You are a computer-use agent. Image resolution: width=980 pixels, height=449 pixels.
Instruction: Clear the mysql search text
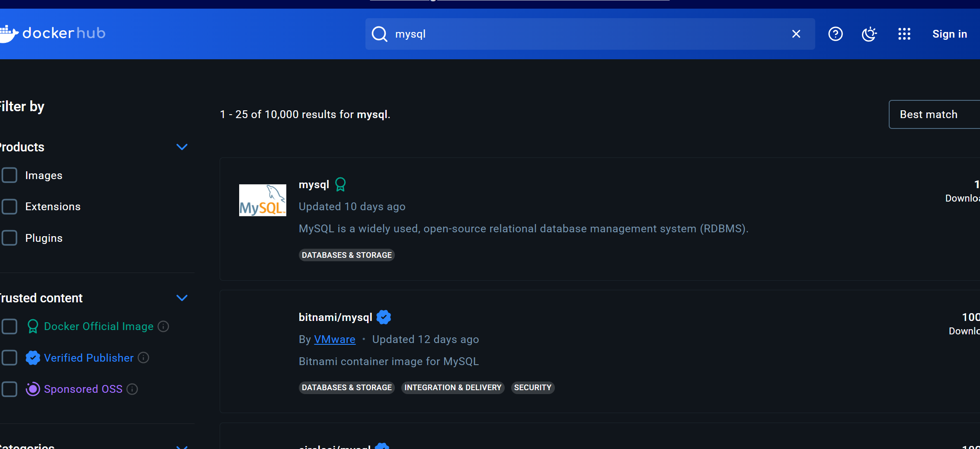(796, 34)
